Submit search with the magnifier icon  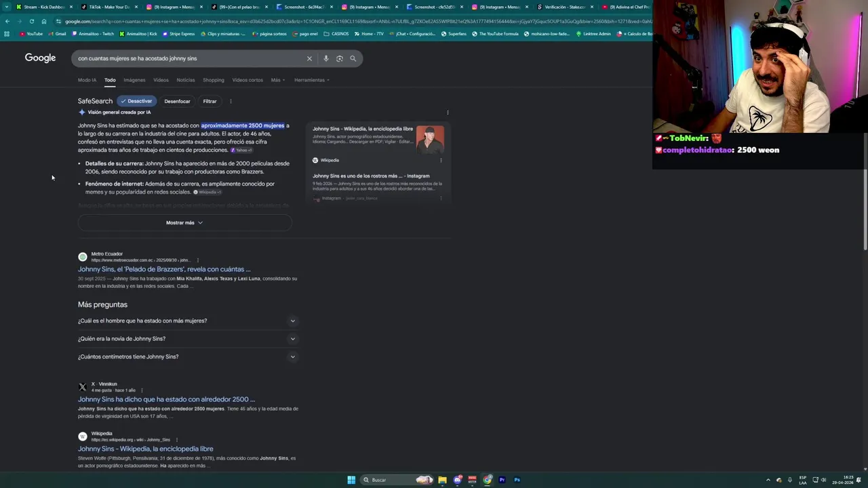(x=353, y=58)
